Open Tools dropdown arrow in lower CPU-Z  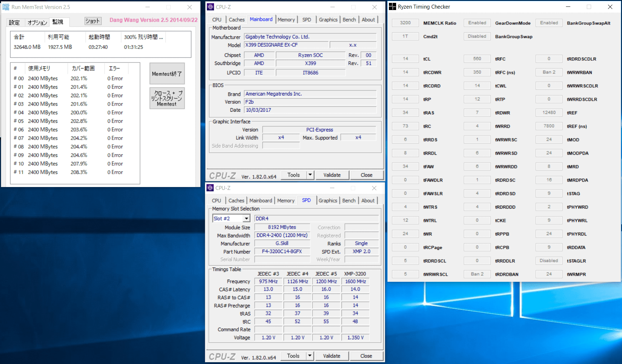point(310,356)
